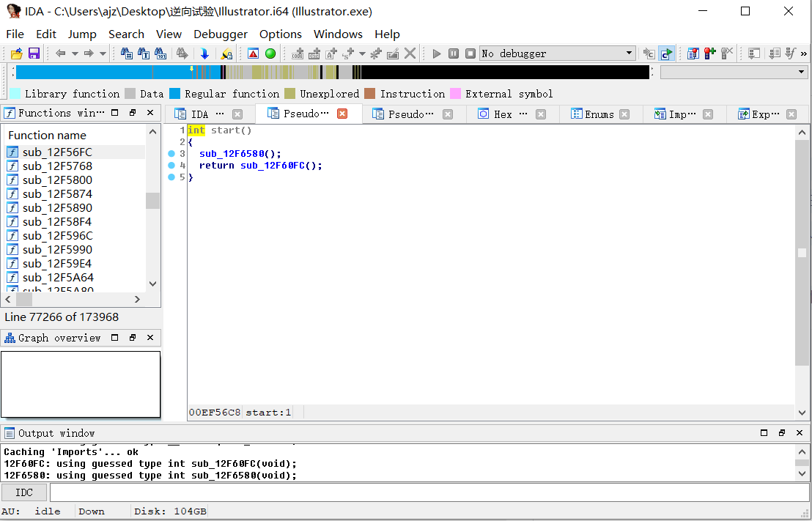812x521 pixels.
Task: Delete breakpoint with traffic light X icon
Action: click(x=727, y=53)
